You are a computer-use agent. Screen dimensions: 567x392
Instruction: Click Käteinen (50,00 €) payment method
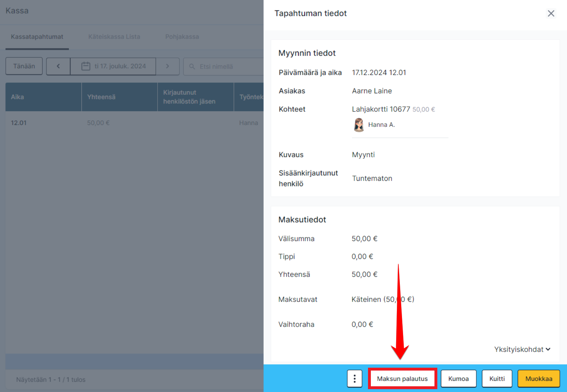[x=383, y=299]
